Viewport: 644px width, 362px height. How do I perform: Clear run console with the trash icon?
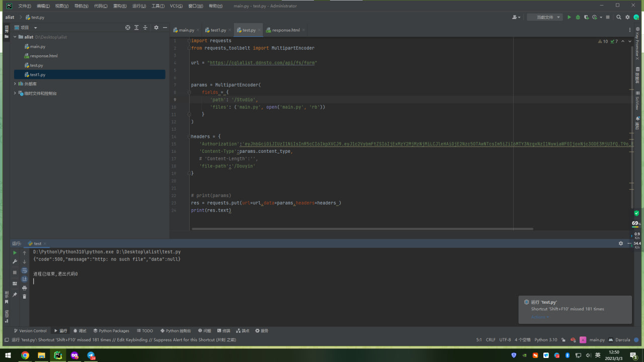[24, 297]
